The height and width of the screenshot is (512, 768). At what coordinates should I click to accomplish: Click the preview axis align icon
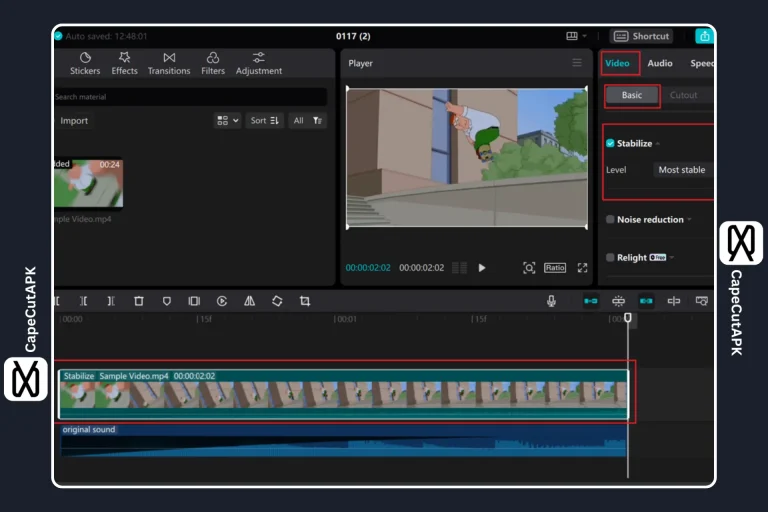coord(674,301)
